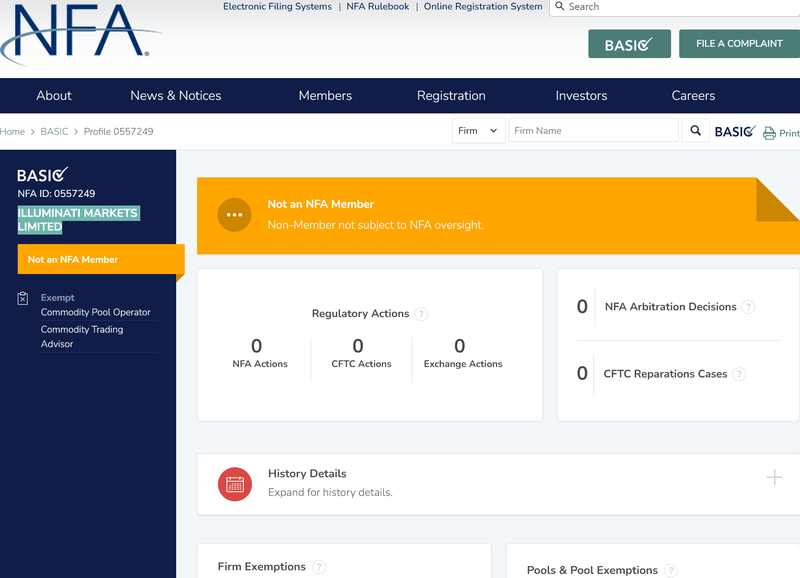Select the Registration navigation item
The image size is (800, 578).
(x=451, y=95)
